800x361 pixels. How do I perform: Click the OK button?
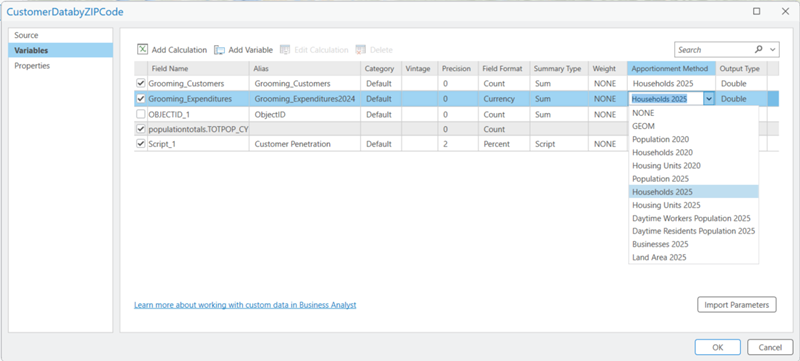[717, 347]
